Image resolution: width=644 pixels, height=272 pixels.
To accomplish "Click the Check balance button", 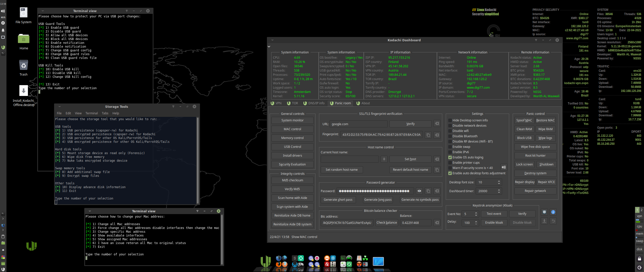I will click(x=387, y=223).
